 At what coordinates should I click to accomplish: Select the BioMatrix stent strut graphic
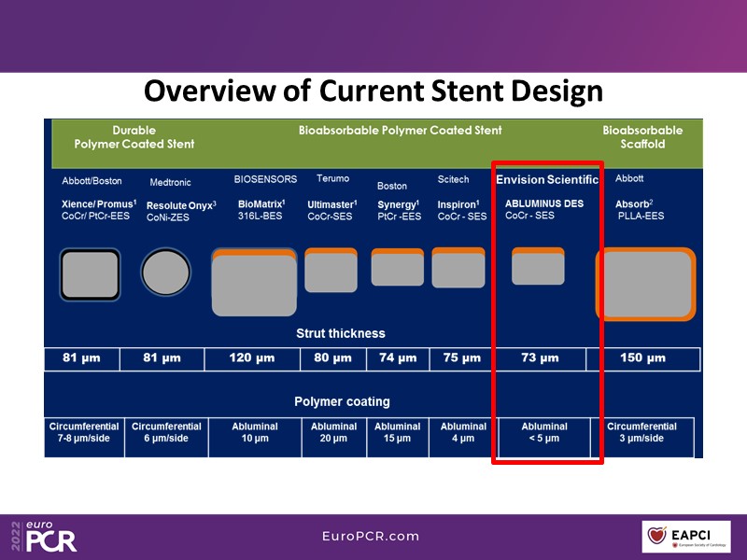pos(254,282)
